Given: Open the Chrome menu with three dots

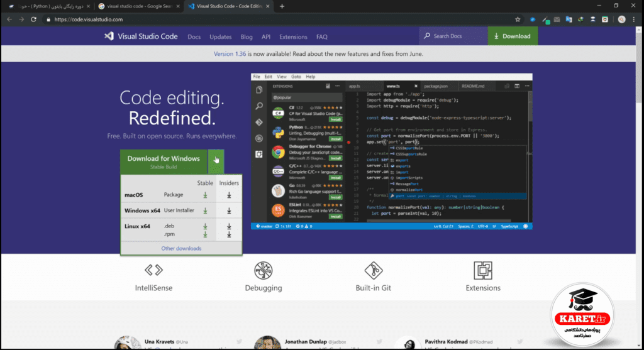Looking at the screenshot, I should click(x=634, y=19).
